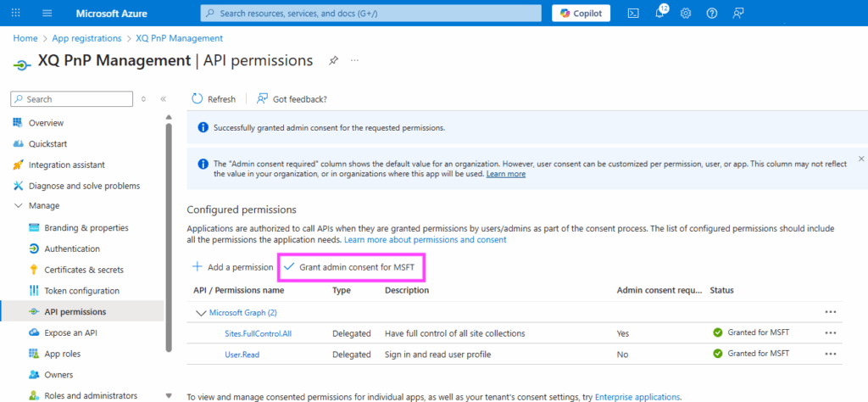Go to Overview in the sidebar

(x=46, y=123)
